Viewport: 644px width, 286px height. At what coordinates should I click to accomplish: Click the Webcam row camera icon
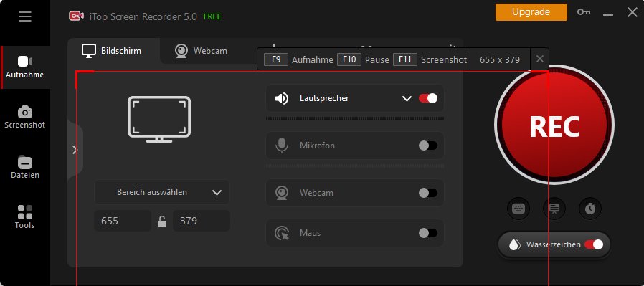[x=282, y=193]
